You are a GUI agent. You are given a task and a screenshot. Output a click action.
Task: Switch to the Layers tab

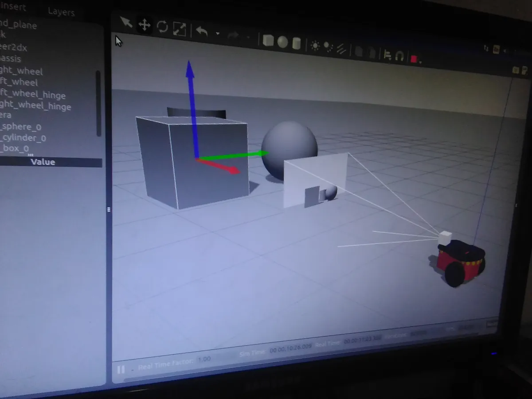point(61,12)
